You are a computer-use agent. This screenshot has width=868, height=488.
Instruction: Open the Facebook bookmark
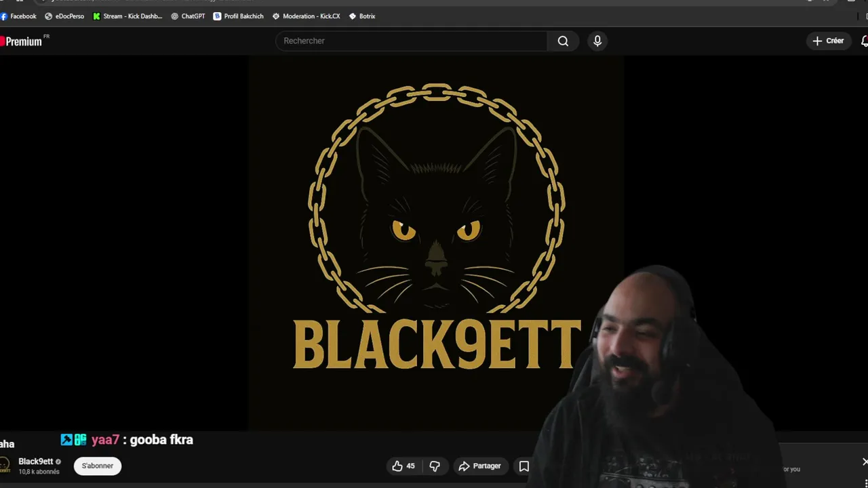[18, 16]
